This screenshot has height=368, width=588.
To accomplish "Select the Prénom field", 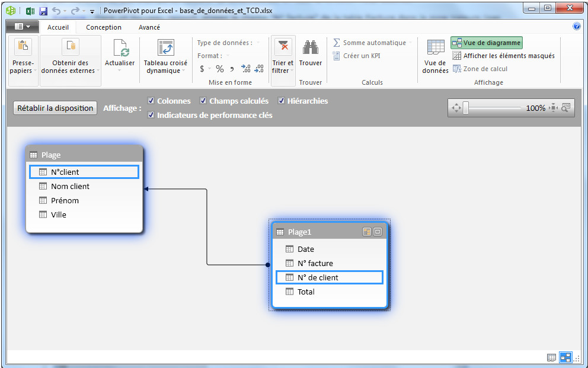I will pyautogui.click(x=84, y=200).
